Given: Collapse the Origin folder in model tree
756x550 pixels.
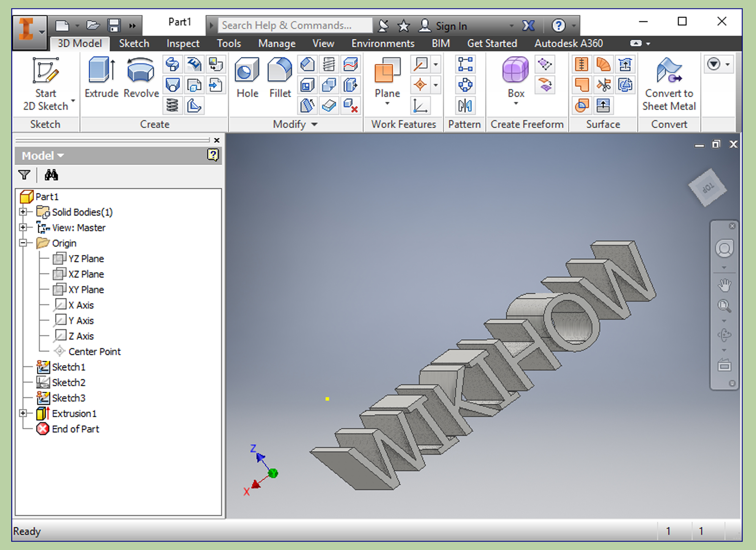Looking at the screenshot, I should click(x=23, y=243).
